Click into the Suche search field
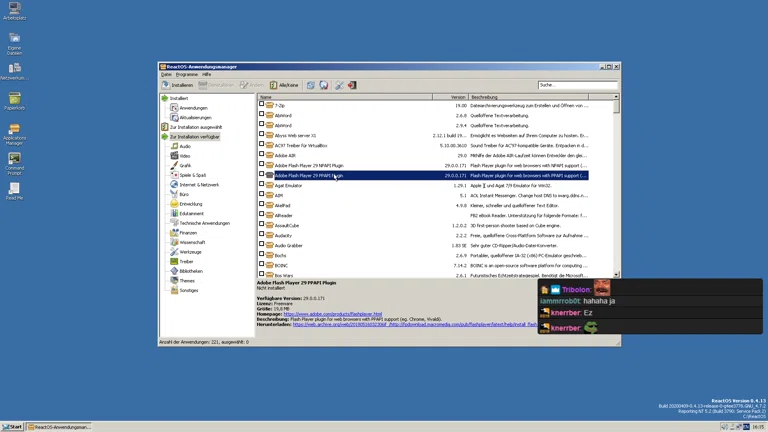This screenshot has height=432, width=768. click(576, 85)
